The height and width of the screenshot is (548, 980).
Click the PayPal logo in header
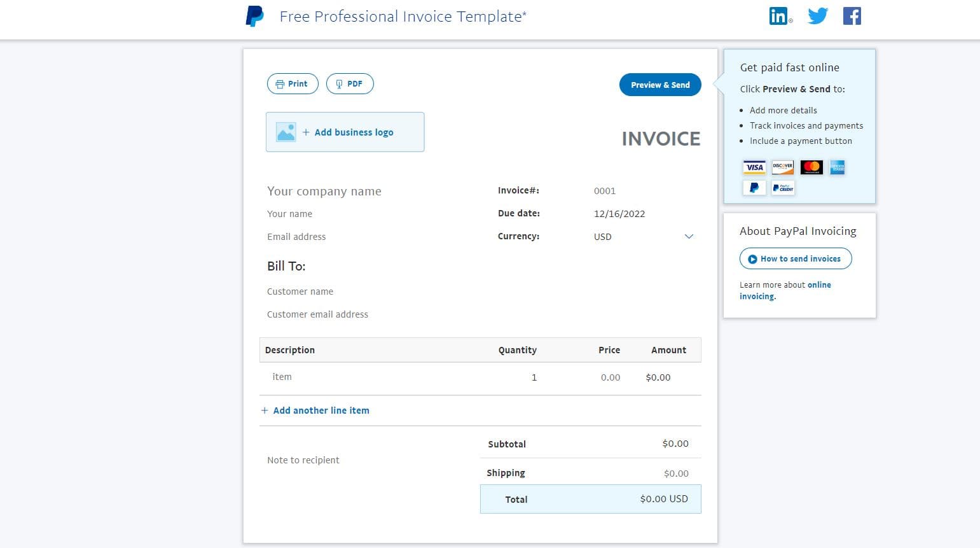pos(254,17)
